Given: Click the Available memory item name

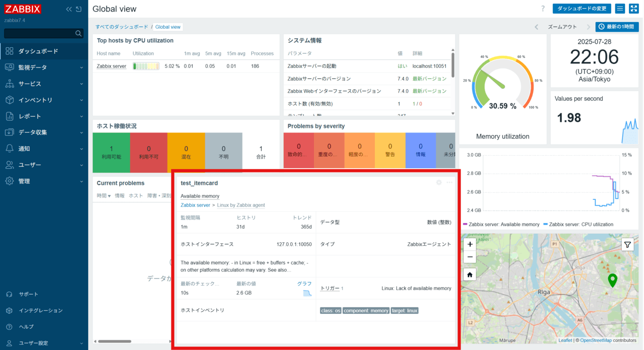Looking at the screenshot, I should click(x=200, y=196).
